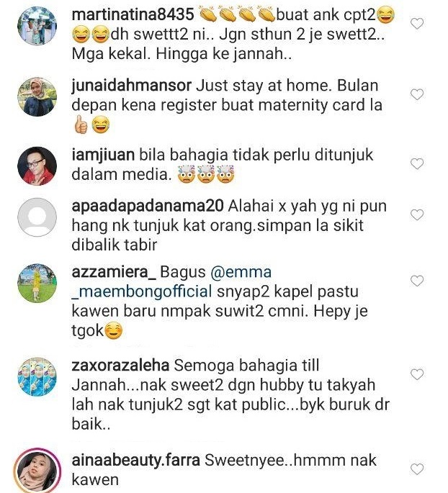Open apaadapadanama20's default grey avatar
Viewport: 448px width, 493px height.
(37, 217)
